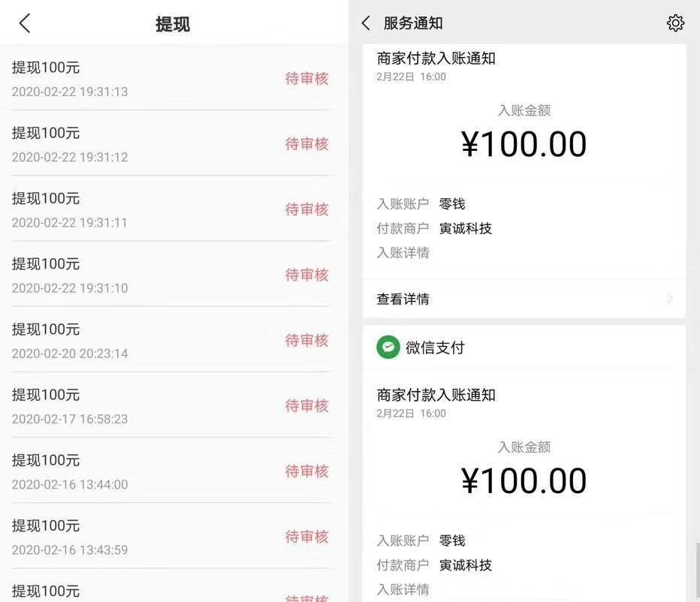
Task: Open the settings gear in 服务通知
Action: [675, 23]
